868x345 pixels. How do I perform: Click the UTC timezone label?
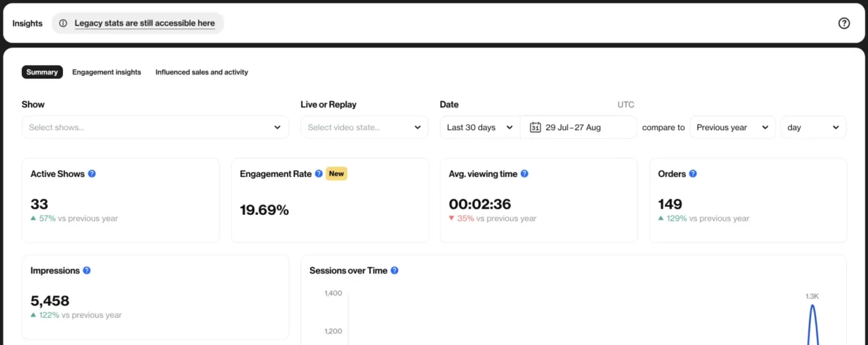pos(626,104)
